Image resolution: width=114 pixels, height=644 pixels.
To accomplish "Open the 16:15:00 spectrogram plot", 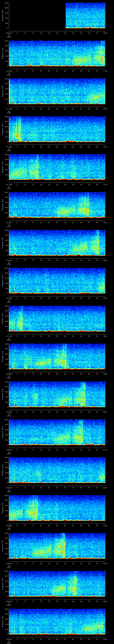I will pyautogui.click(x=57, y=243).
